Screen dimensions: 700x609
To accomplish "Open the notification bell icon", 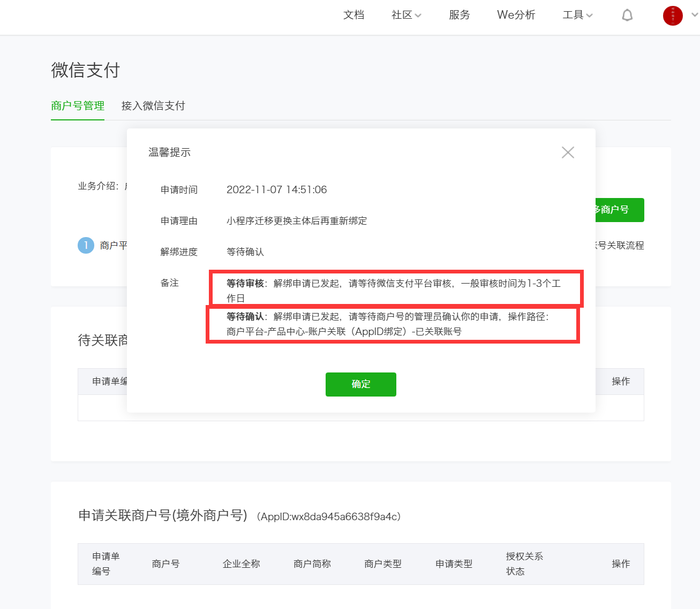I will (x=627, y=16).
